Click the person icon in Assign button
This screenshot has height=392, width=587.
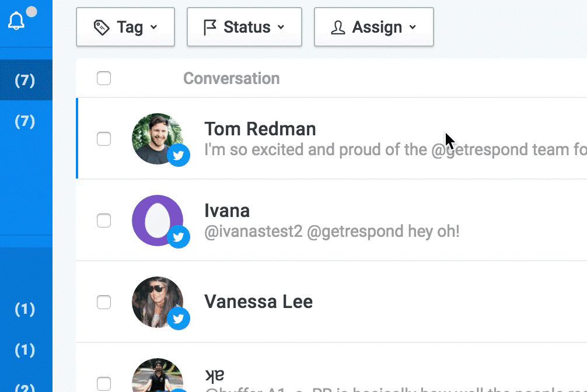[338, 27]
